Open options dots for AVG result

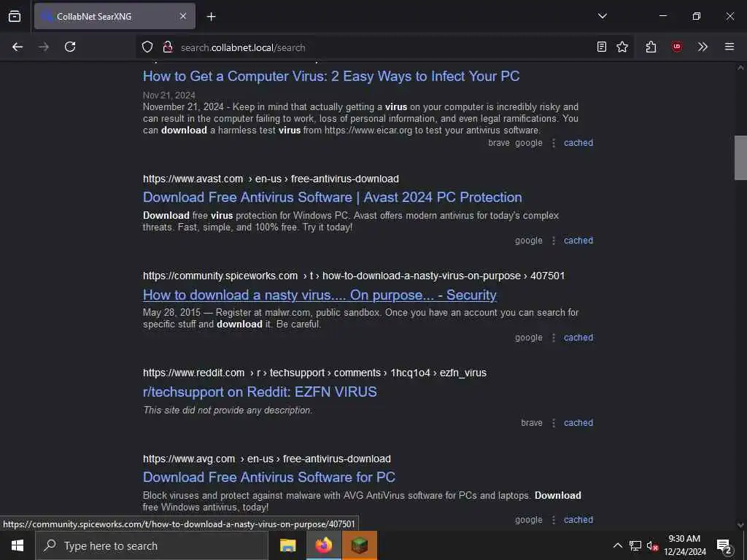(x=553, y=520)
